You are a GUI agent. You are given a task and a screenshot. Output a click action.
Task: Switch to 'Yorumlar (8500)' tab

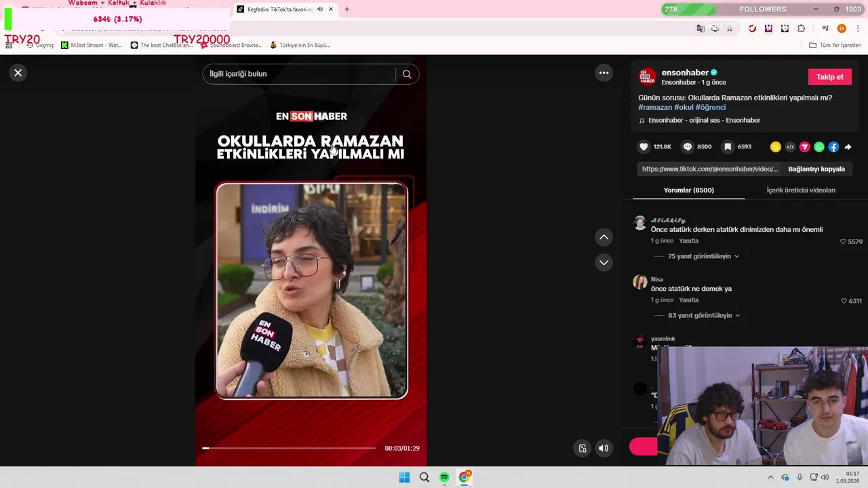point(688,190)
